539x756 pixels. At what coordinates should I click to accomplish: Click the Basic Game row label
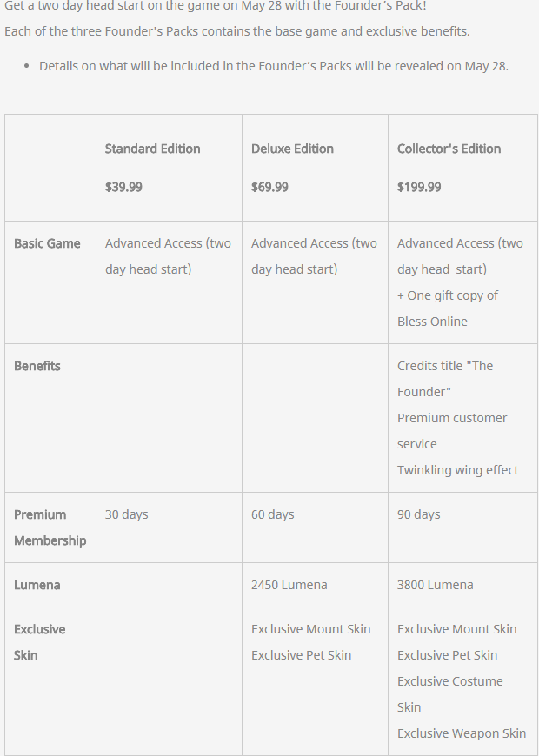(x=47, y=243)
